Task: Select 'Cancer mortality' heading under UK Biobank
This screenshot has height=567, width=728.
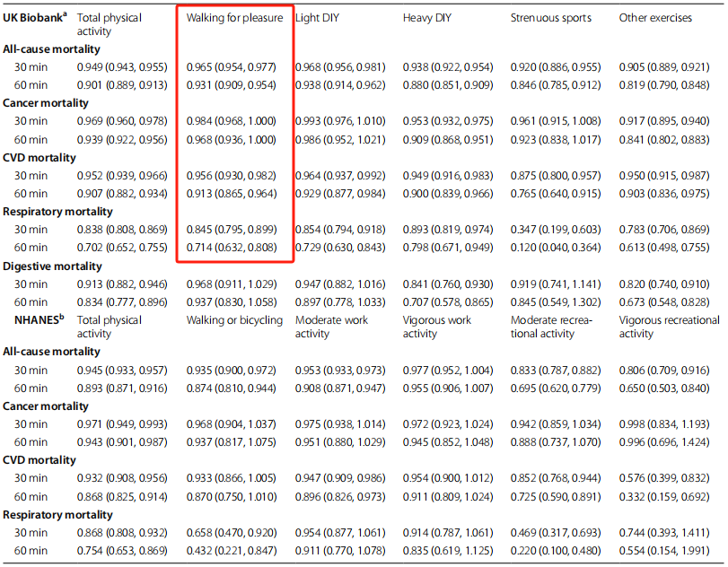Action: click(x=46, y=103)
